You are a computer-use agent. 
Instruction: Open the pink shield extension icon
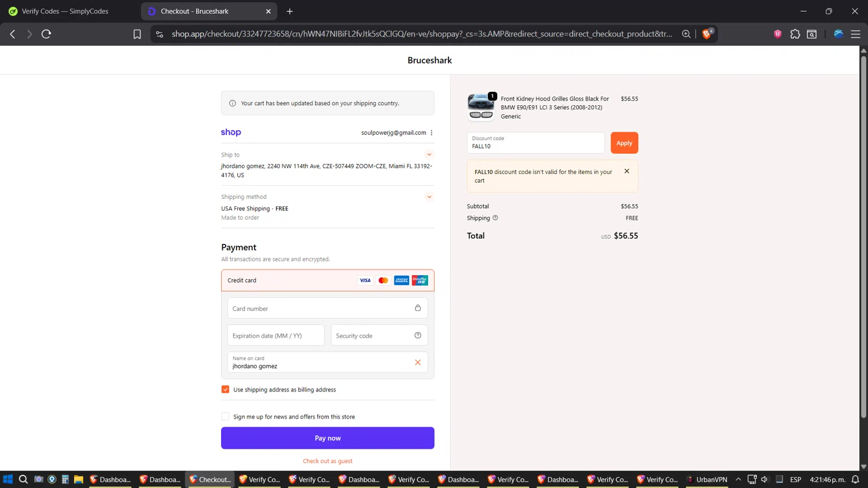(778, 34)
